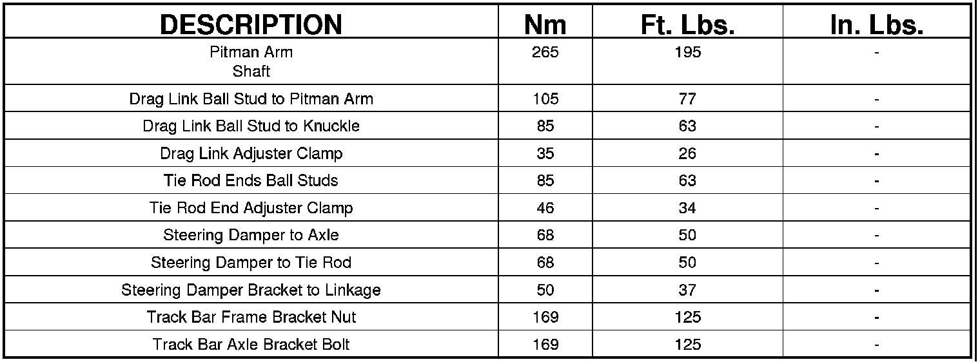Click the DESCRIPTION column header

(x=251, y=24)
